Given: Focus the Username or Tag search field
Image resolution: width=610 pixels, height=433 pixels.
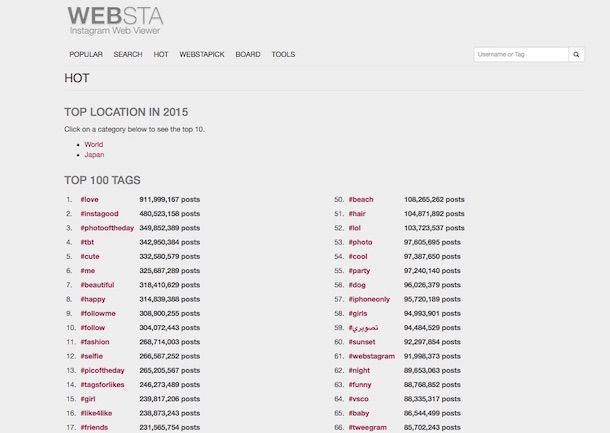Looking at the screenshot, I should [521, 54].
